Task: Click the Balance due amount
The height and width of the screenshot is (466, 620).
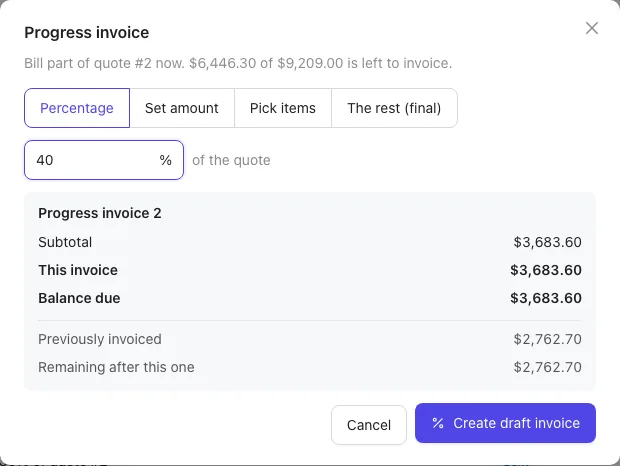Action: point(546,298)
